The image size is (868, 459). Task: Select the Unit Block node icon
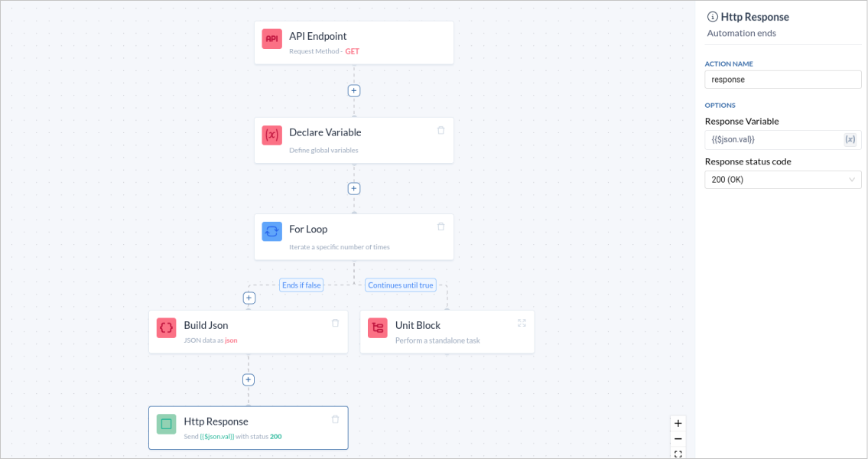(377, 327)
